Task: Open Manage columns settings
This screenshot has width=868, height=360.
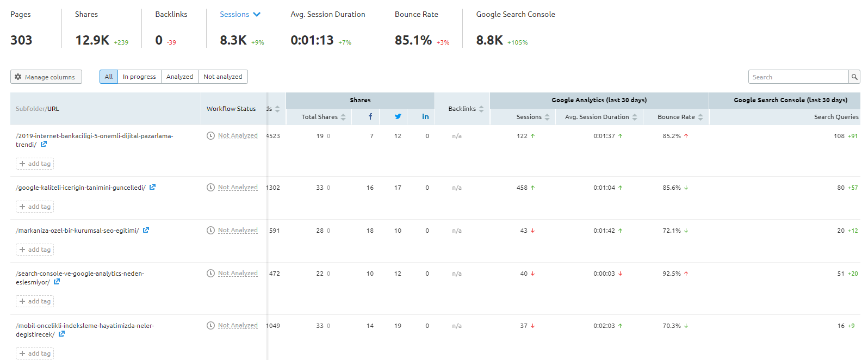Action: 46,77
